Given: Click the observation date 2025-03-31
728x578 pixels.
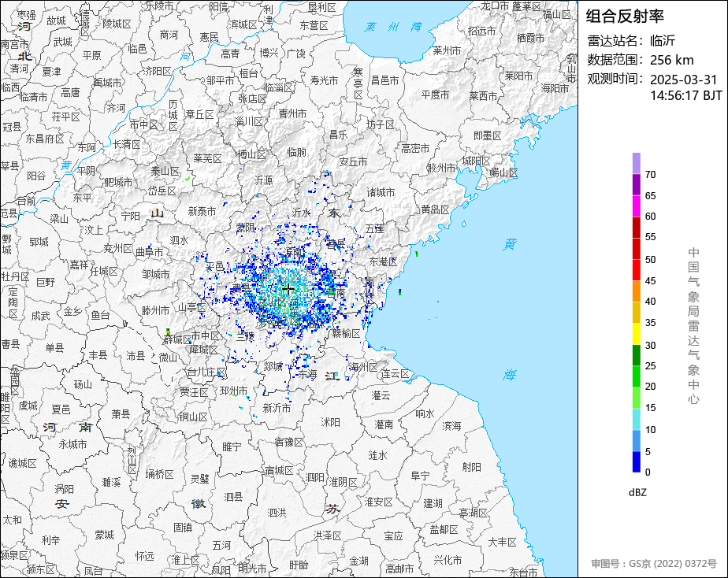Looking at the screenshot, I should tap(683, 80).
